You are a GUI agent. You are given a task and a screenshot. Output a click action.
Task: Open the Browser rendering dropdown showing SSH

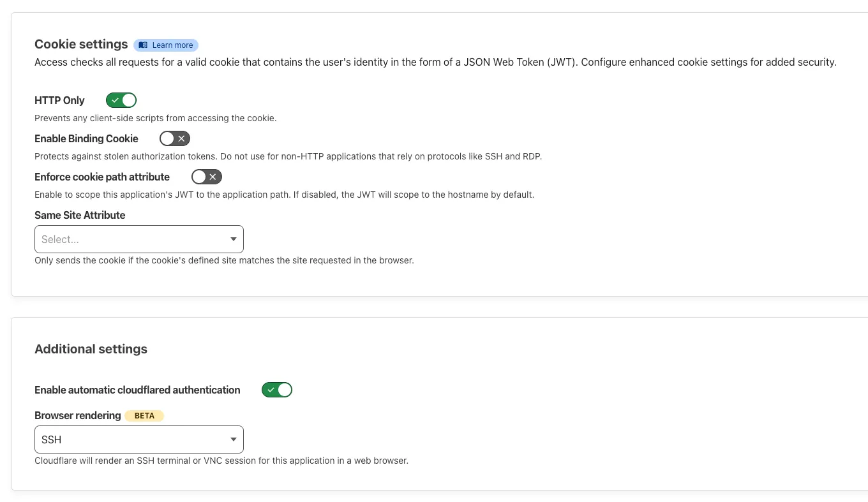coord(139,439)
